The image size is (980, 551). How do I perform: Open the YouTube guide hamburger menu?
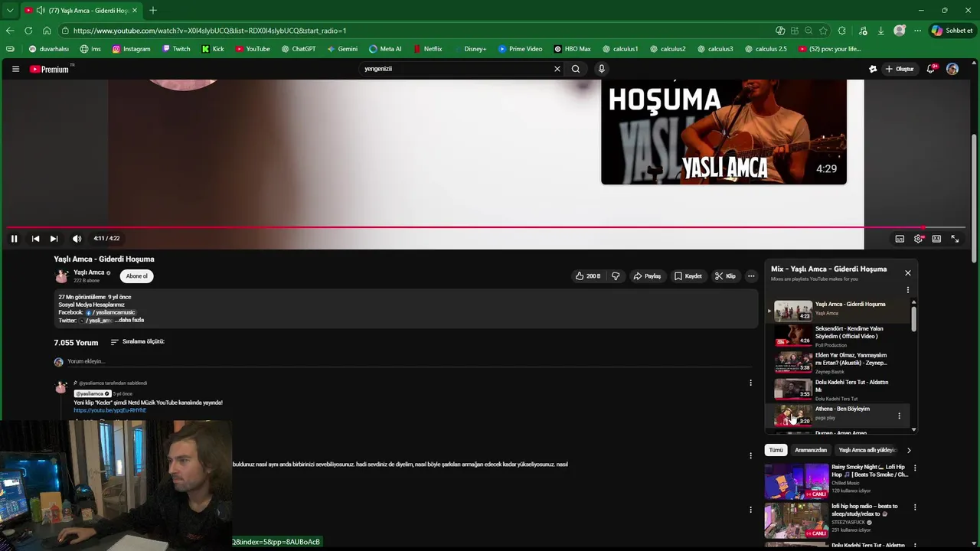15,69
